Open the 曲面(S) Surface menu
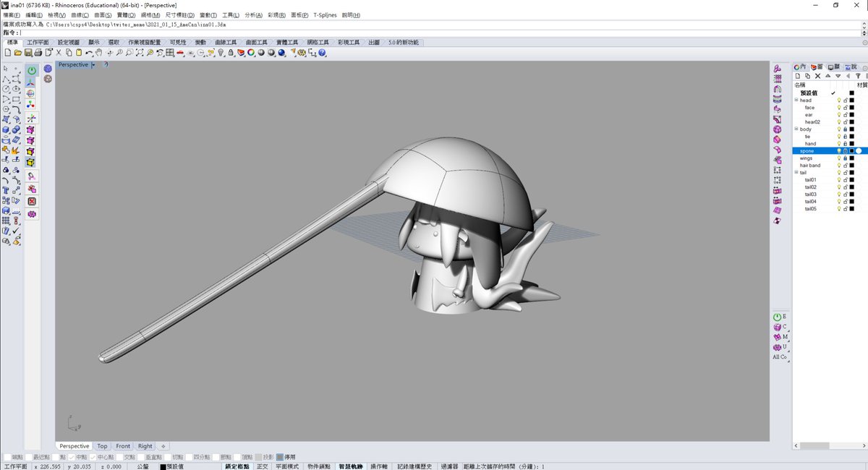This screenshot has width=868, height=470. [103, 15]
